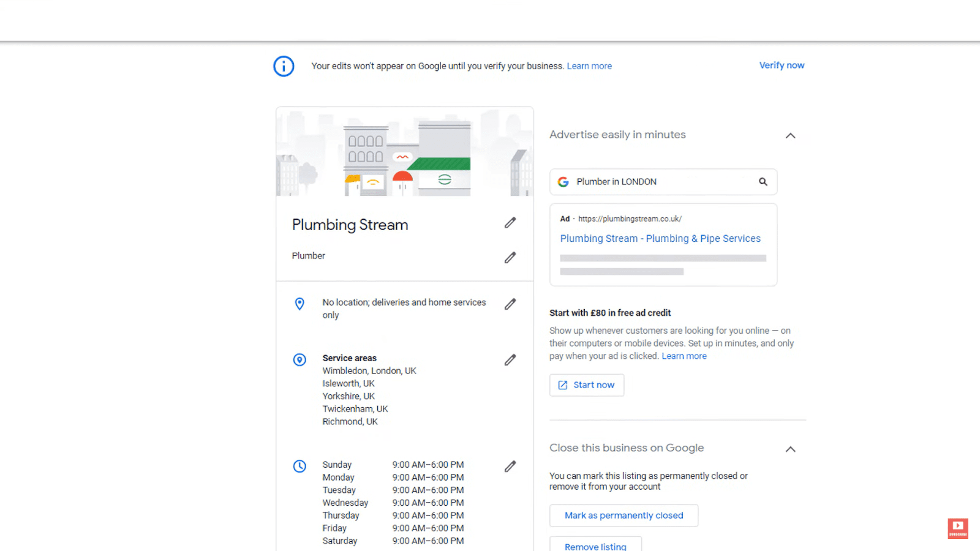The width and height of the screenshot is (980, 551).
Task: Edit Service areas pencil icon
Action: [x=510, y=360]
